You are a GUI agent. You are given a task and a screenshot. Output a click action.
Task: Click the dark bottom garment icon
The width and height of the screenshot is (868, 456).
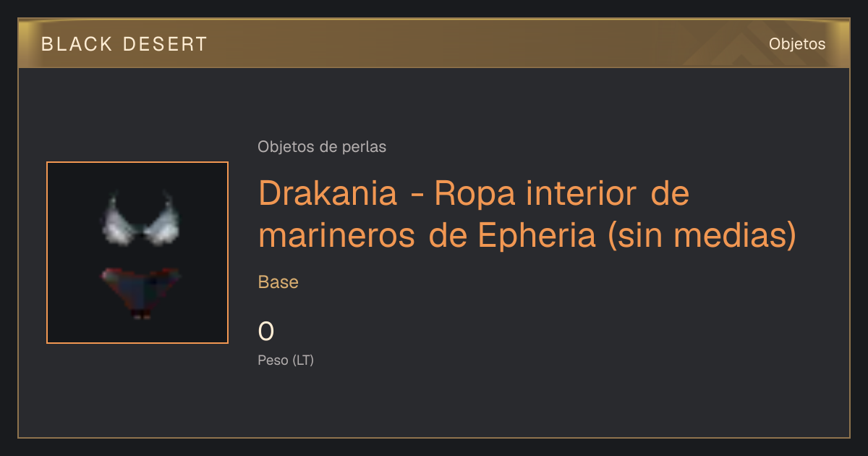click(140, 292)
